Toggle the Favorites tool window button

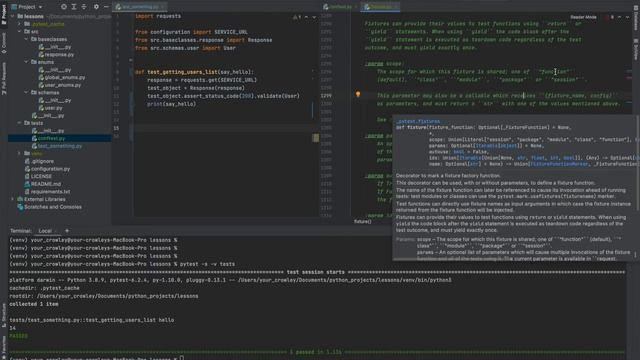click(4, 346)
